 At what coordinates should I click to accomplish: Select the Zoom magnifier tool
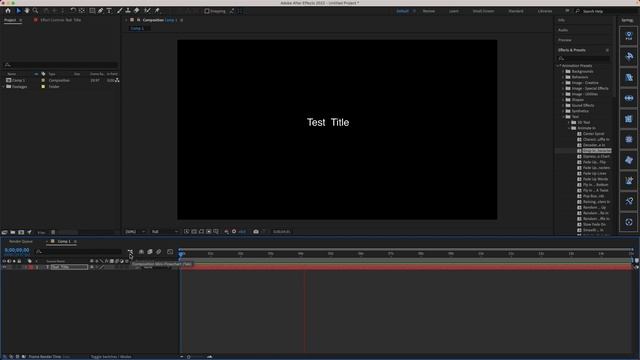(x=36, y=11)
